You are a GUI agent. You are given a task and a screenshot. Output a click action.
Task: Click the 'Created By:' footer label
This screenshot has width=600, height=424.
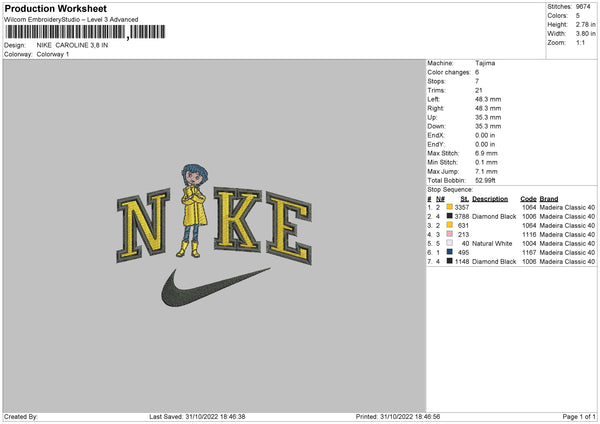pos(21,417)
